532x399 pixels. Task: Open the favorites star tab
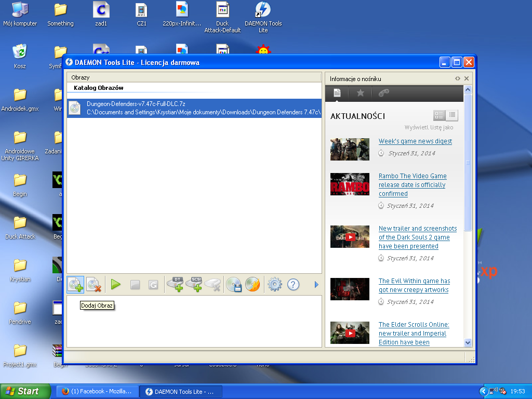(360, 93)
